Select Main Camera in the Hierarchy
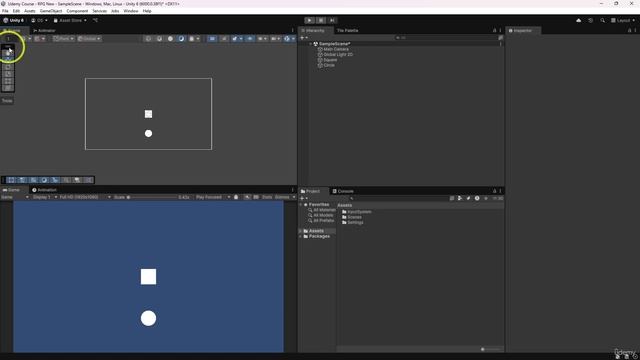The height and width of the screenshot is (360, 640). tap(336, 49)
